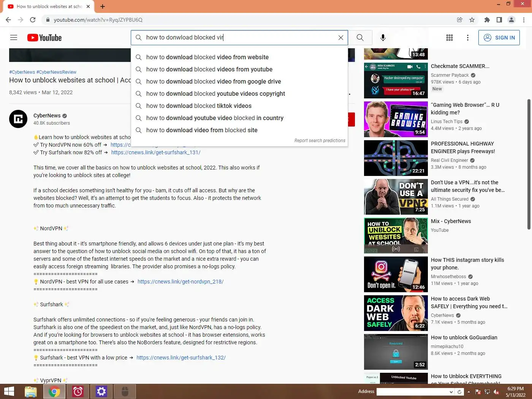Open the #CyberNews hashtag link
532x399 pixels.
[22, 72]
